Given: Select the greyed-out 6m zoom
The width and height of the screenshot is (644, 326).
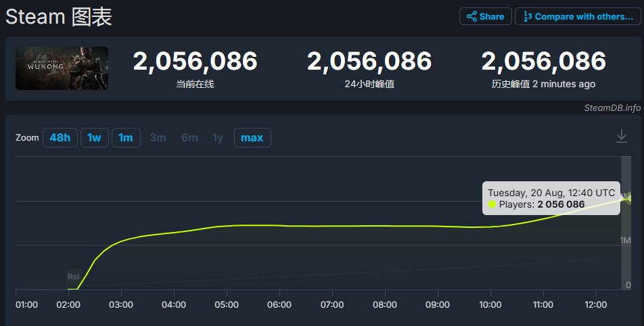Looking at the screenshot, I should pos(189,137).
